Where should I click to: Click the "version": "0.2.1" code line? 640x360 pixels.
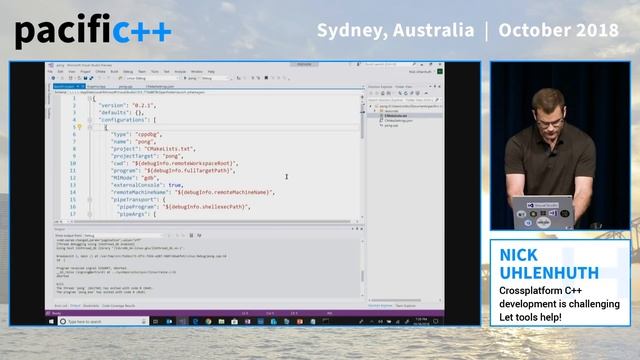128,105
